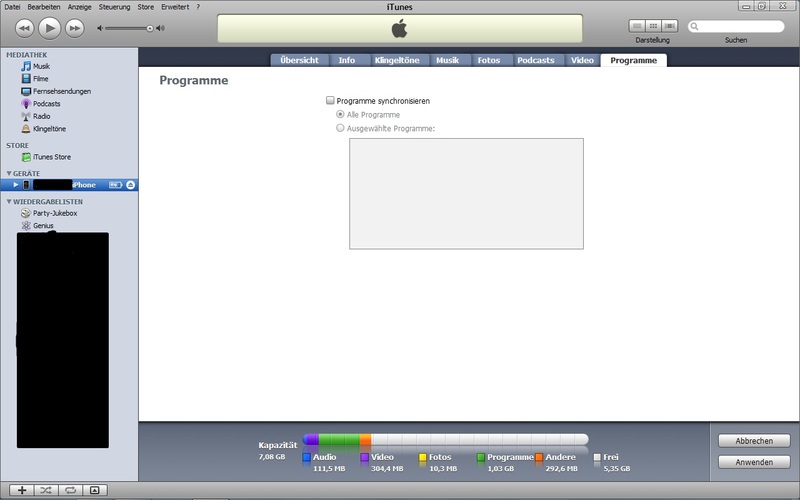This screenshot has height=500, width=800.
Task: Open the Filme library film icon
Action: click(x=26, y=79)
